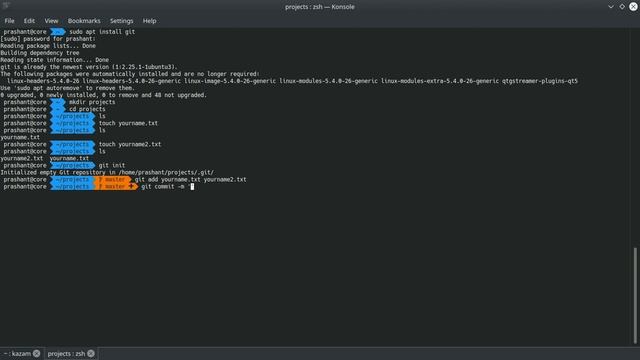Click 'Reading state information... Done' line
This screenshot has width=640, height=360.
pos(54,60)
